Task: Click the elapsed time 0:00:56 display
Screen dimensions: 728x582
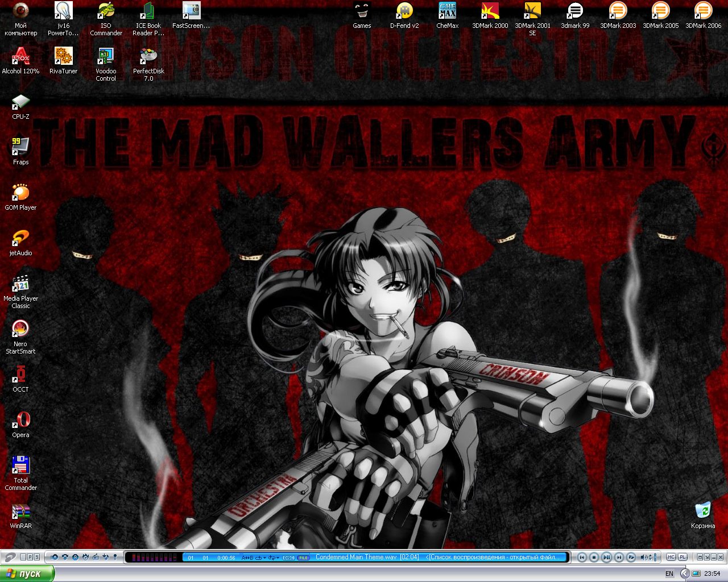Action: [226, 558]
